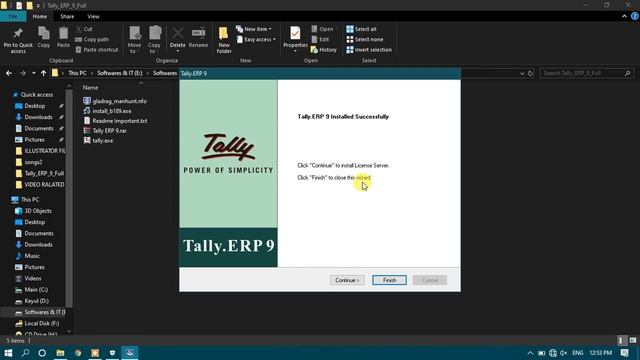Click the Cut scissors command
The height and width of the screenshot is (360, 640).
(84, 29)
